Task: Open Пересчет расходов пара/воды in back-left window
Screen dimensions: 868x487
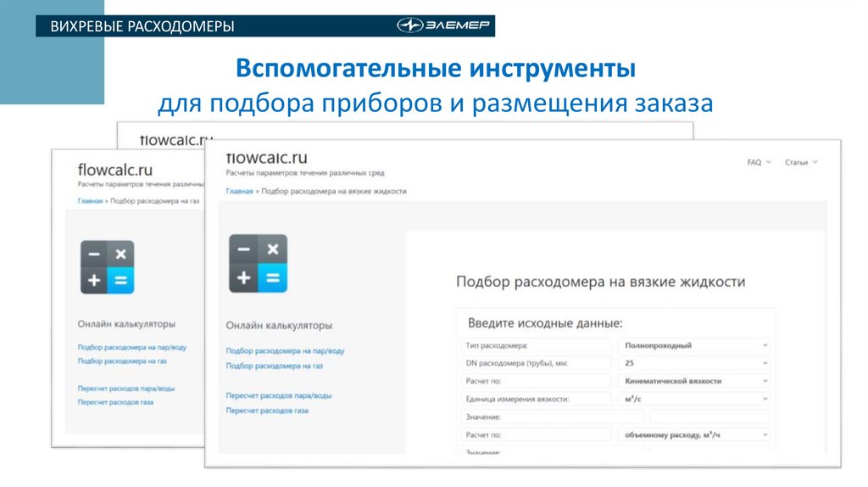Action: 126,389
